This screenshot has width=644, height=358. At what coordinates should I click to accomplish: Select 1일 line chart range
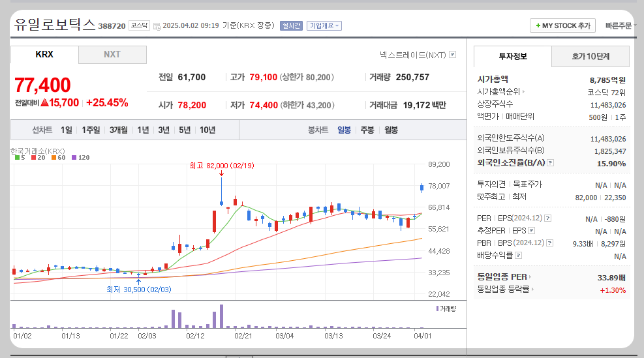pyautogui.click(x=67, y=130)
